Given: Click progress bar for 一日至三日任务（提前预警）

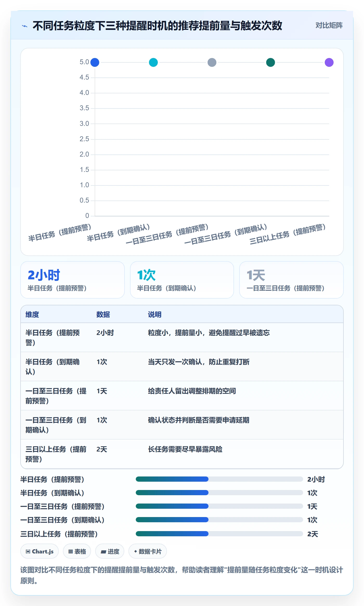Looking at the screenshot, I should tap(219, 506).
